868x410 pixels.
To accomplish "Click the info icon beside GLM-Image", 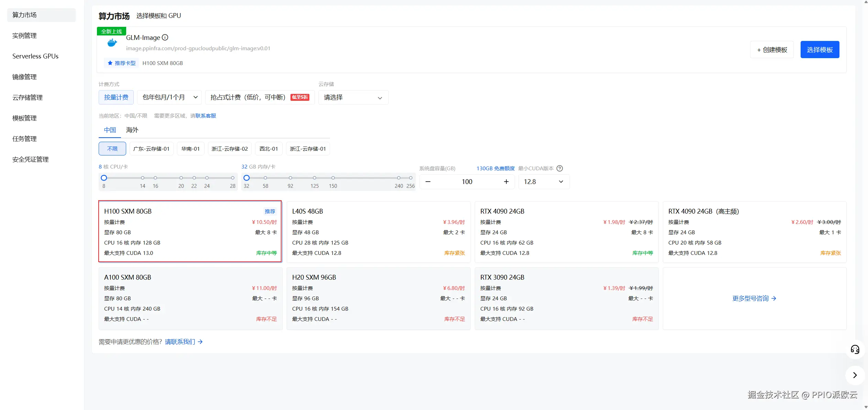I will pos(165,37).
